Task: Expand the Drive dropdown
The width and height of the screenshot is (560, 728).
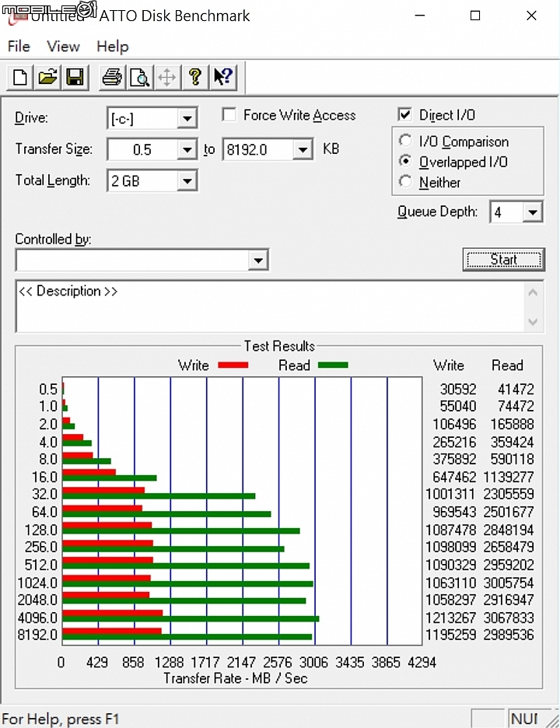Action: tap(187, 118)
